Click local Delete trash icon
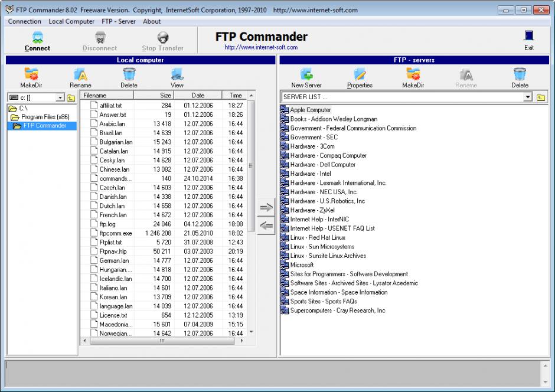This screenshot has width=555, height=392. click(129, 74)
